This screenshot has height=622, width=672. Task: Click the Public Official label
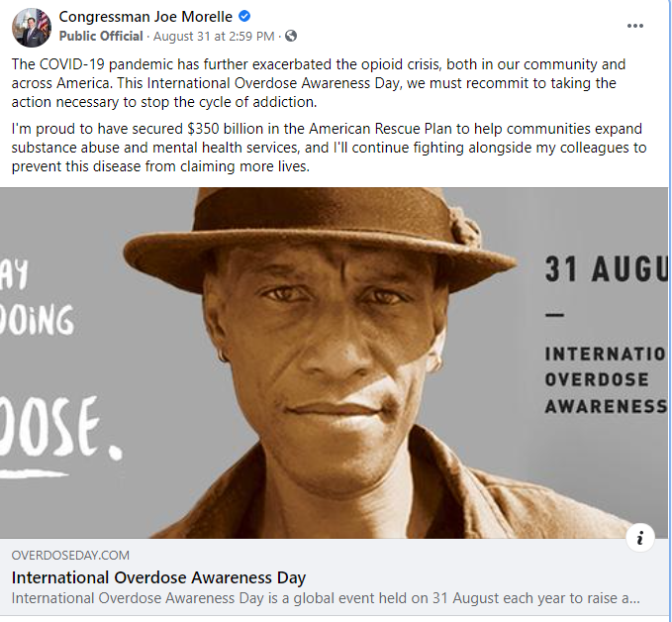point(100,37)
